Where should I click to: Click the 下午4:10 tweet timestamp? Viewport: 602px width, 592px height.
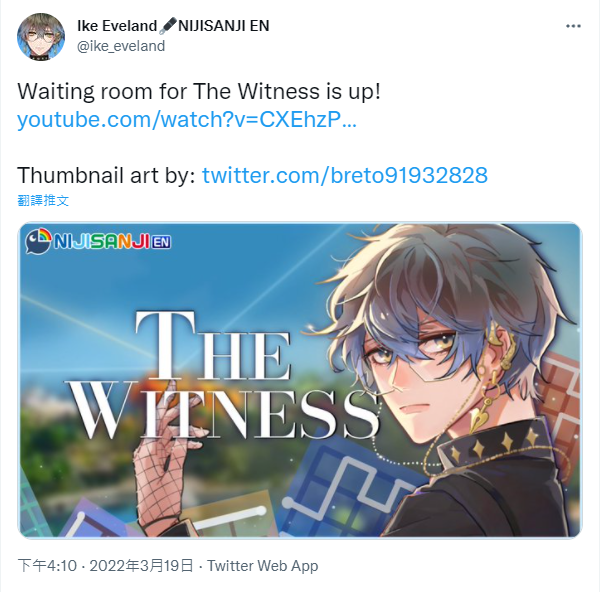coord(47,566)
